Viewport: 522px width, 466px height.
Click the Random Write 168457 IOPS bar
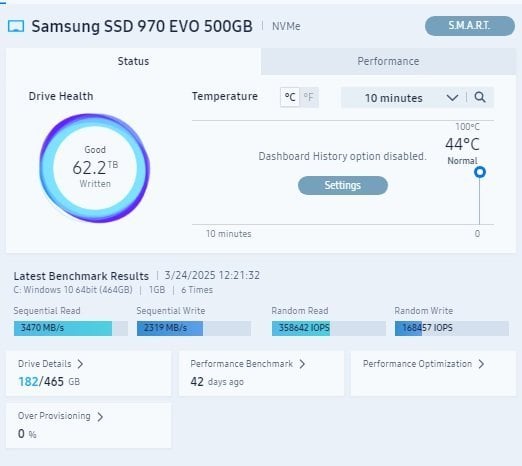pyautogui.click(x=452, y=328)
